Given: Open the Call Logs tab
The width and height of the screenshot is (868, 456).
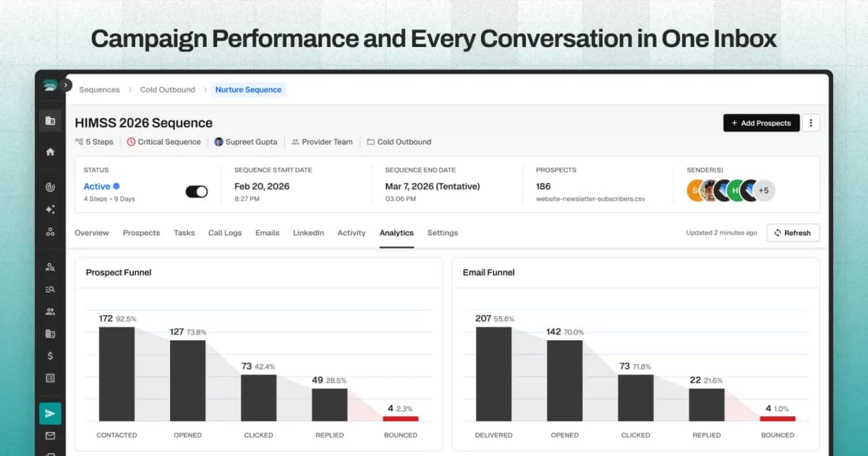Looking at the screenshot, I should pos(225,233).
